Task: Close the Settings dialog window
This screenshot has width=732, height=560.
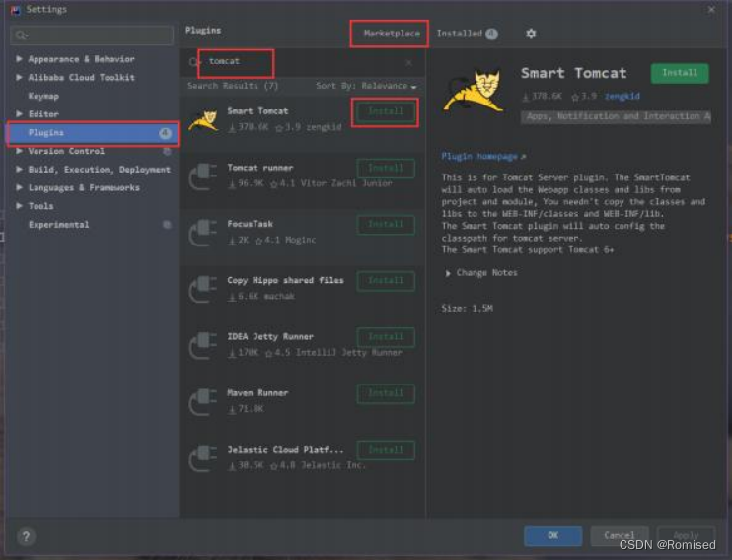Action: point(711,9)
